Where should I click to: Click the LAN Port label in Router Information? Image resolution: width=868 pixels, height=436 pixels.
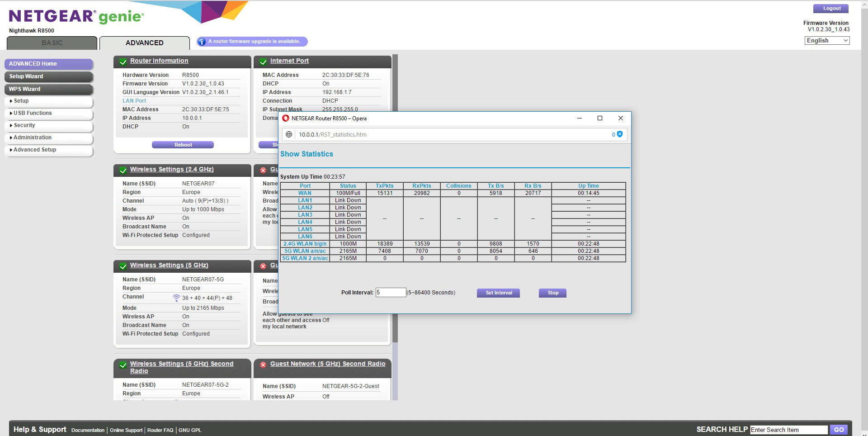(x=134, y=101)
